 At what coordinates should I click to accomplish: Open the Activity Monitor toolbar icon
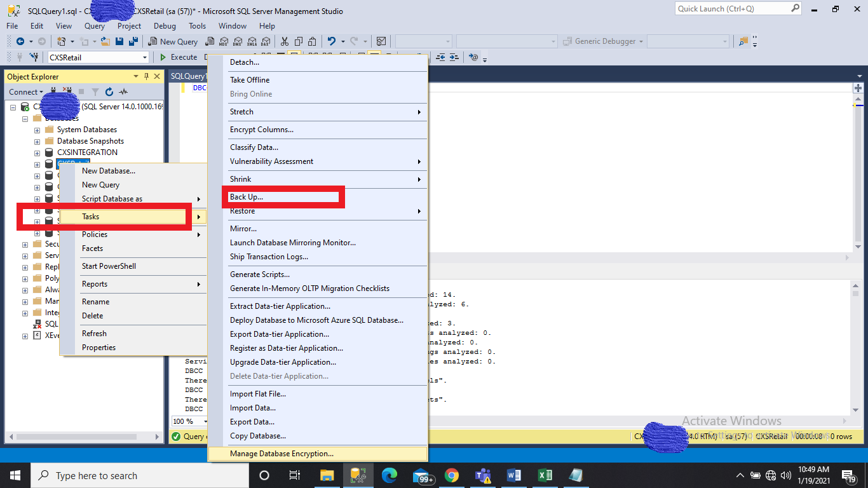point(381,41)
